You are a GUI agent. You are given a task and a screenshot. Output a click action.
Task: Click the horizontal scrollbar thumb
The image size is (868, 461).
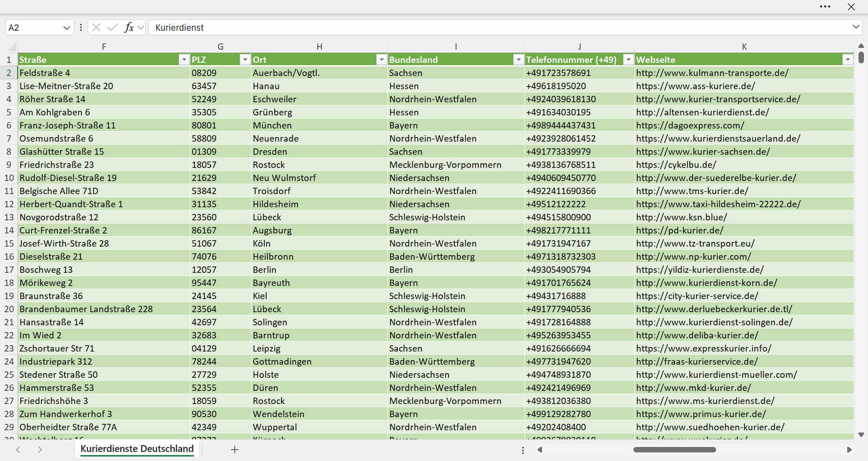click(675, 449)
